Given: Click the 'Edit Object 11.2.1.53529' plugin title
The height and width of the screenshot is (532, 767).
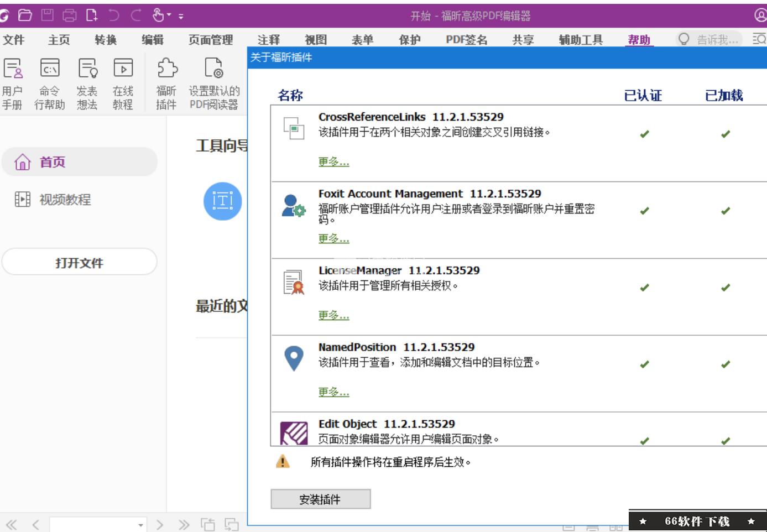Looking at the screenshot, I should pyautogui.click(x=387, y=424).
